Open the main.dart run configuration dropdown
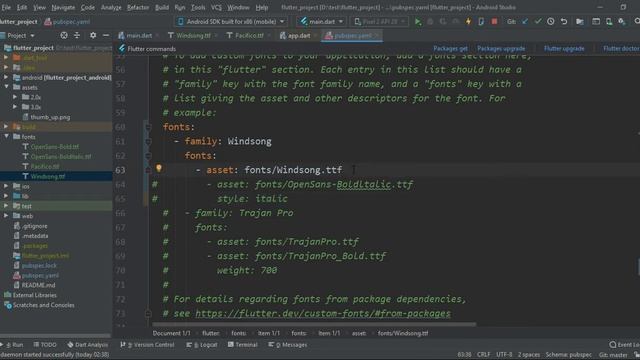This screenshot has height=360, width=640. point(322,22)
